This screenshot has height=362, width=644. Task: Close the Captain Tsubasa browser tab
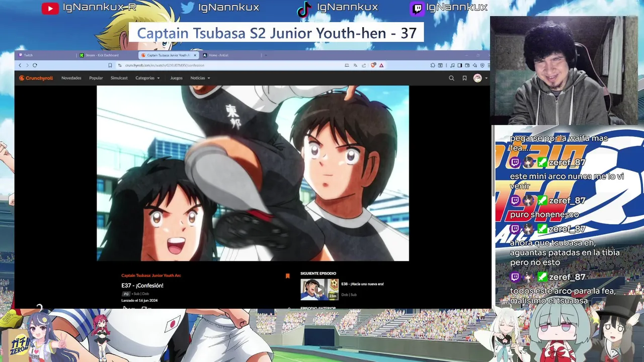[195, 55]
